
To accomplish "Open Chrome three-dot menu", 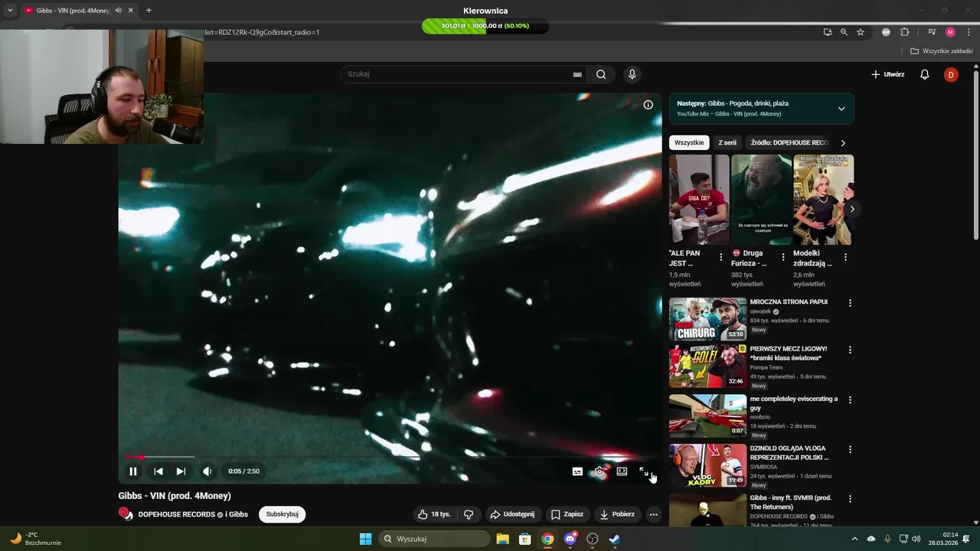I will (969, 32).
